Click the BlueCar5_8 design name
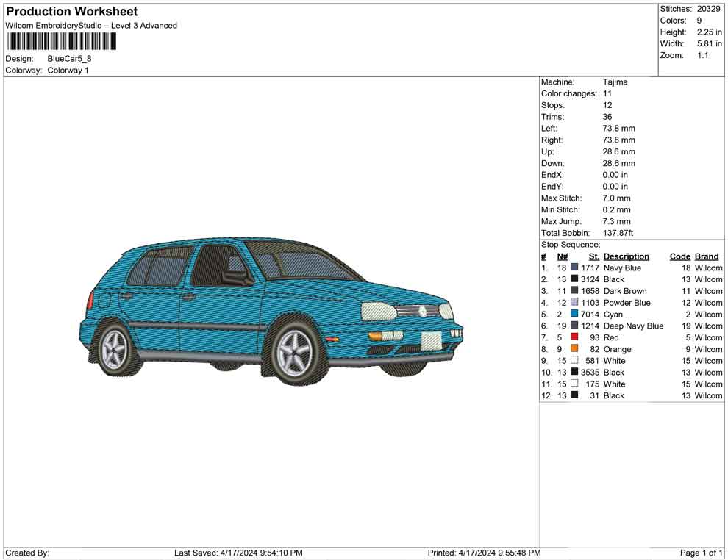The height and width of the screenshot is (560, 728). [x=69, y=59]
